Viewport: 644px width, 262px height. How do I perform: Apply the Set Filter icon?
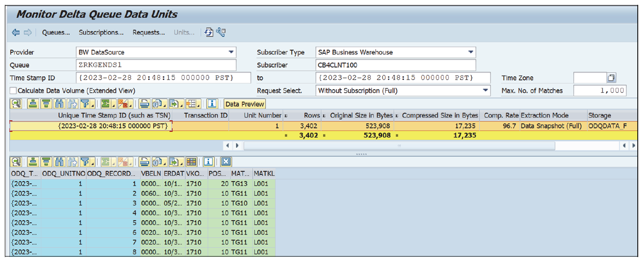point(86,104)
